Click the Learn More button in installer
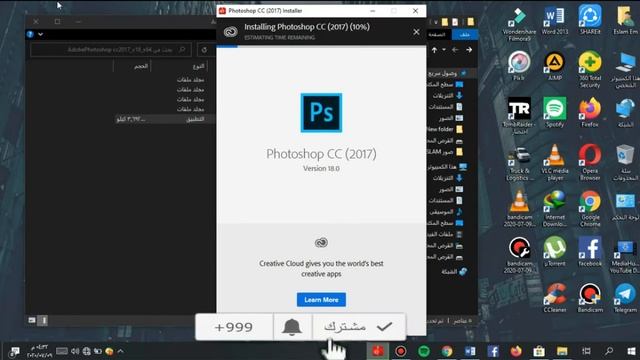This screenshot has height=360, width=640. (x=321, y=300)
